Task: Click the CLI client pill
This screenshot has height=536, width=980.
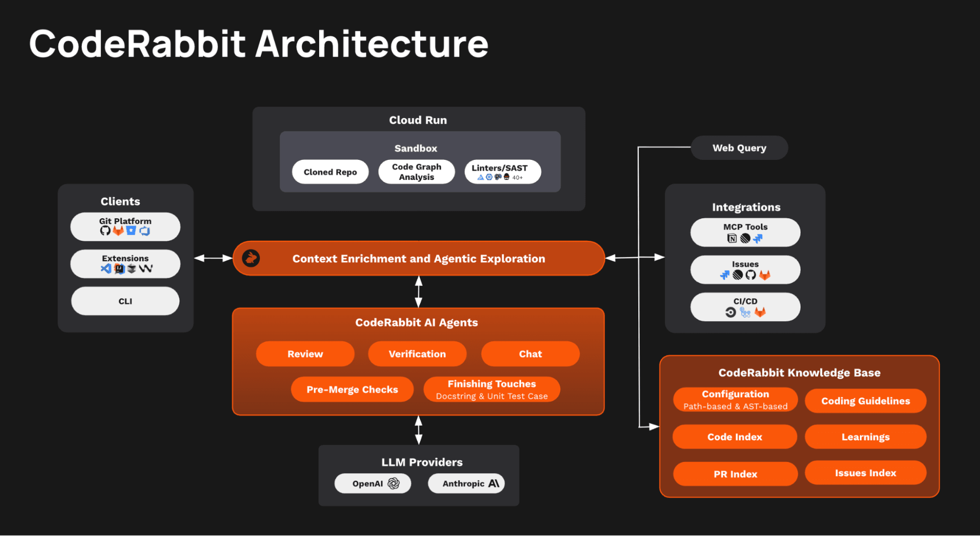Action: [125, 301]
